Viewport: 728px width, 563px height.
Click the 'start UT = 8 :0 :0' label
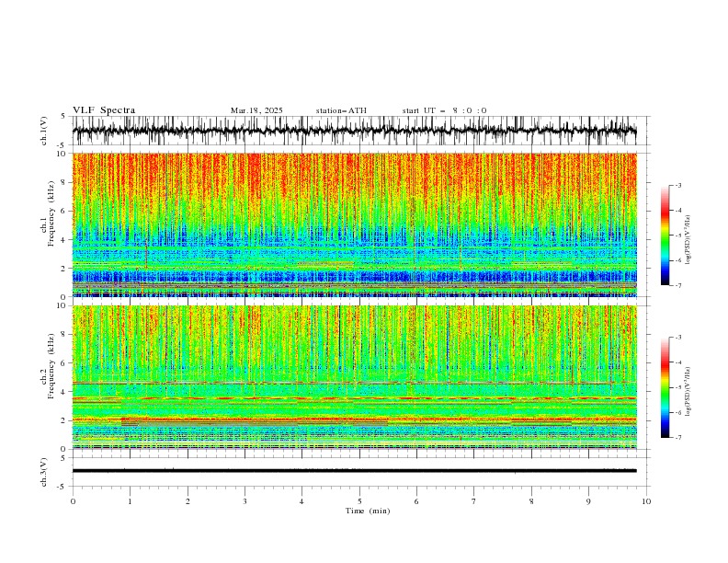(444, 110)
